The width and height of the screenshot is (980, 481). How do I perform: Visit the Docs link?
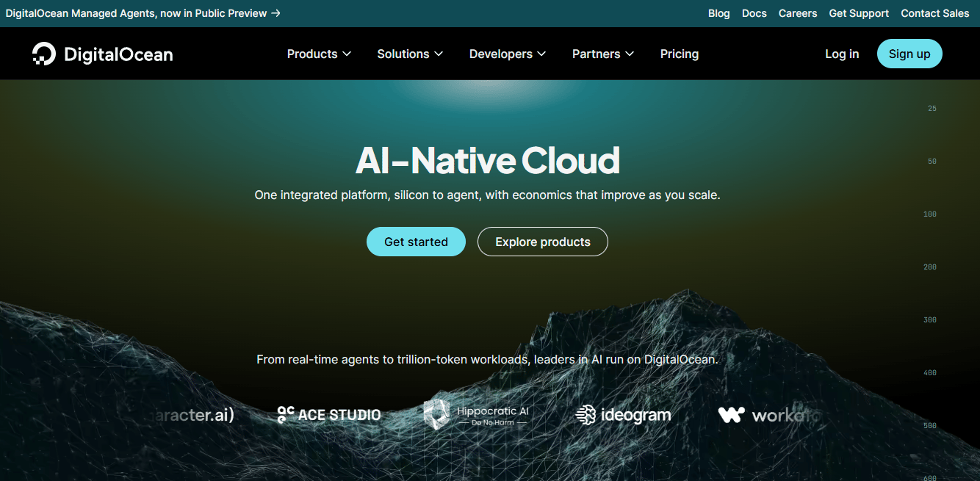(x=754, y=13)
